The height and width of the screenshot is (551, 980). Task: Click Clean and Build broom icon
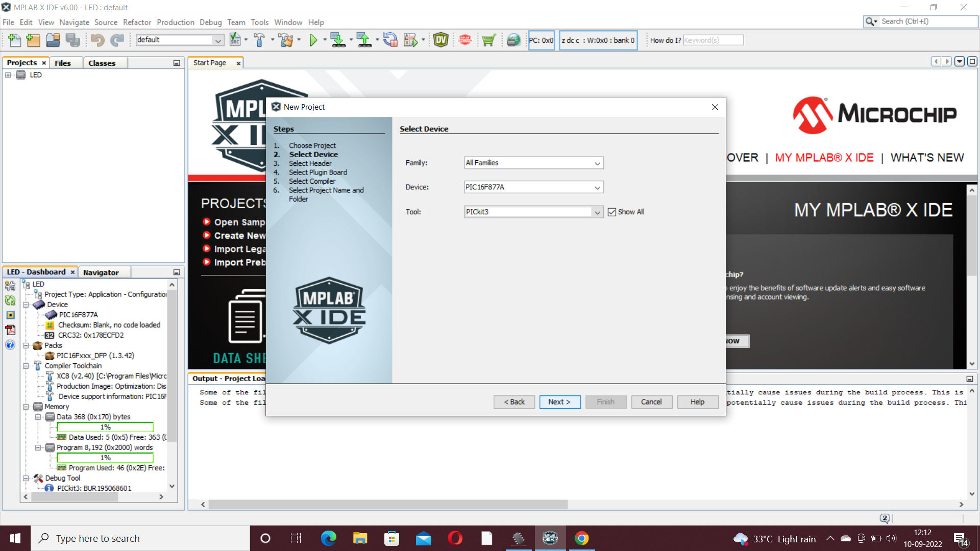[286, 40]
